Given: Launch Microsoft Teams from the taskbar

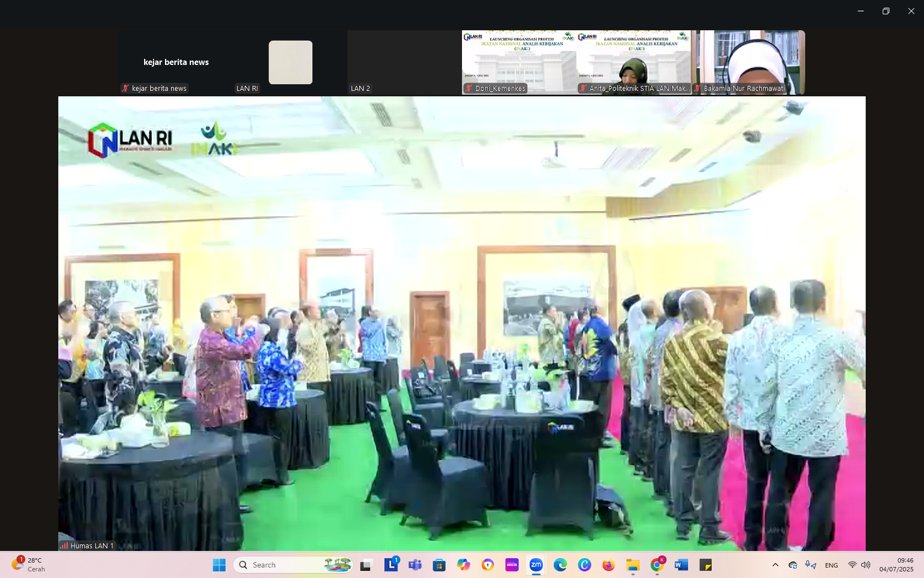Looking at the screenshot, I should (x=415, y=565).
